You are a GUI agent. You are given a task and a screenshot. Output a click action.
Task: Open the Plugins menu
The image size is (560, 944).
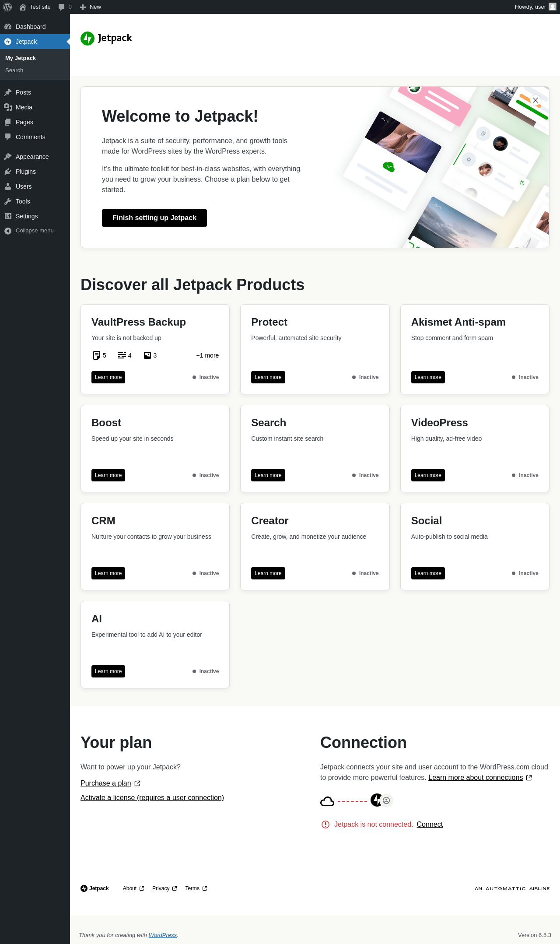click(35, 172)
